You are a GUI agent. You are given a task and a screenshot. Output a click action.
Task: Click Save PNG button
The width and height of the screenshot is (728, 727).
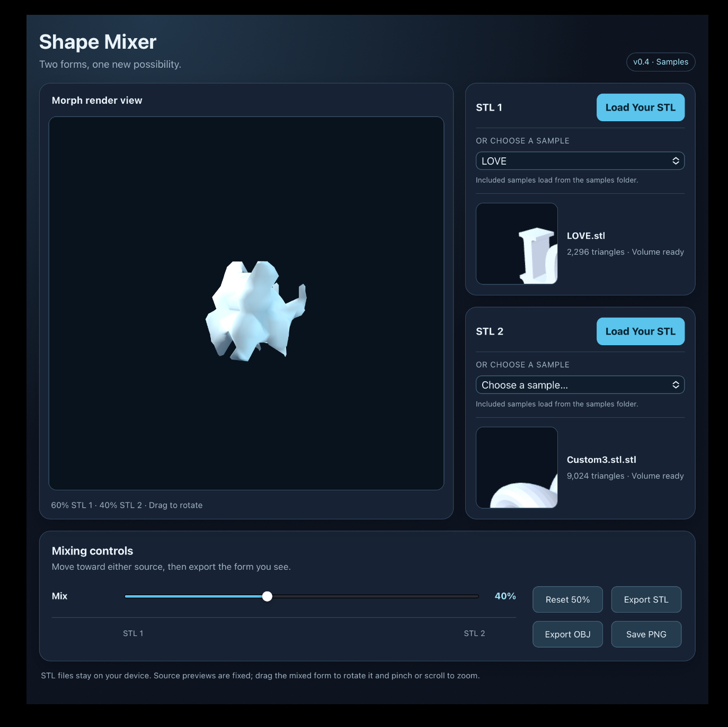tap(646, 634)
